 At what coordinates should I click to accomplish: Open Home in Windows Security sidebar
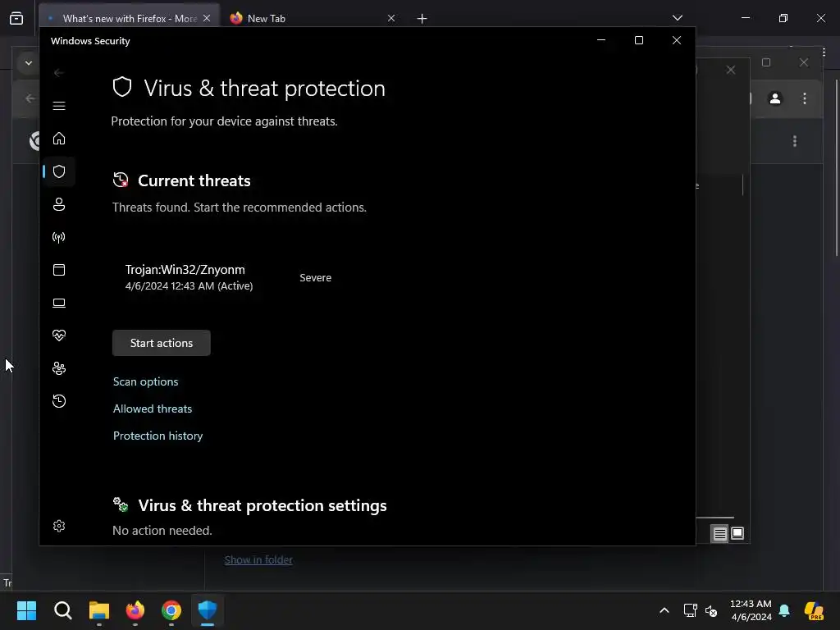pyautogui.click(x=59, y=139)
